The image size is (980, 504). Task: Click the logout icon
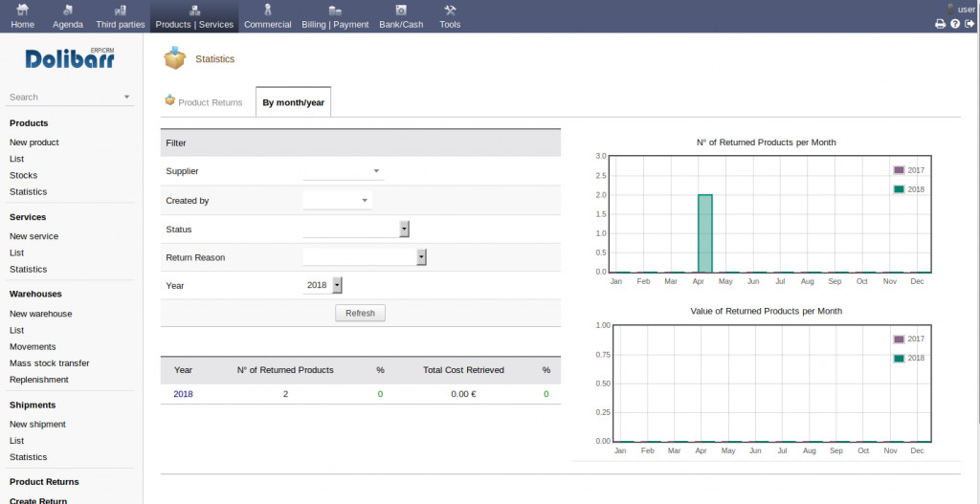[969, 24]
